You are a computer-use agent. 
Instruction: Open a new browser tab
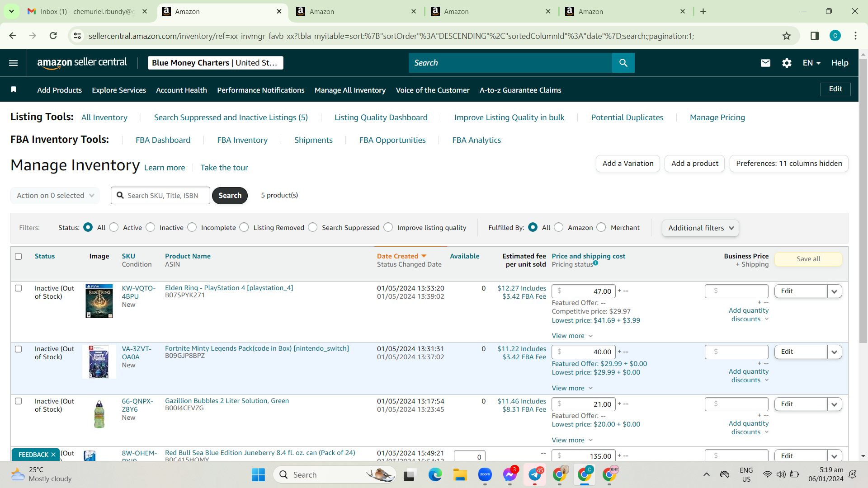(x=703, y=11)
